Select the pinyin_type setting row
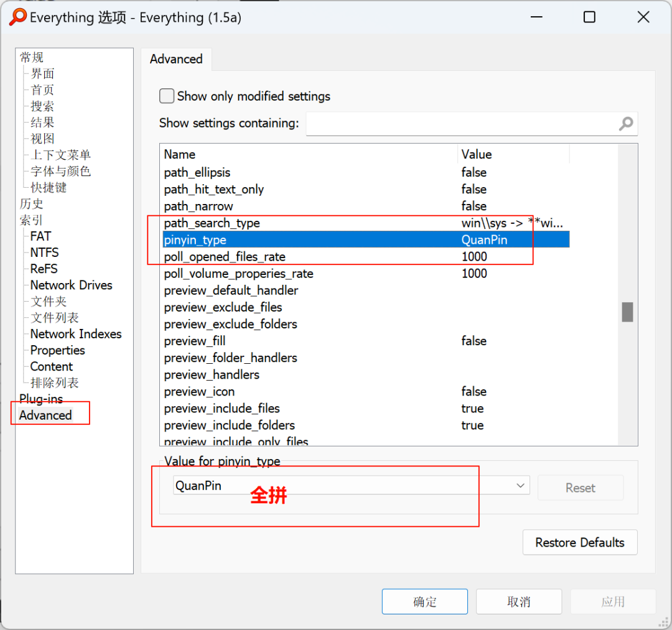Screen dimensions: 672x630 pos(366,240)
